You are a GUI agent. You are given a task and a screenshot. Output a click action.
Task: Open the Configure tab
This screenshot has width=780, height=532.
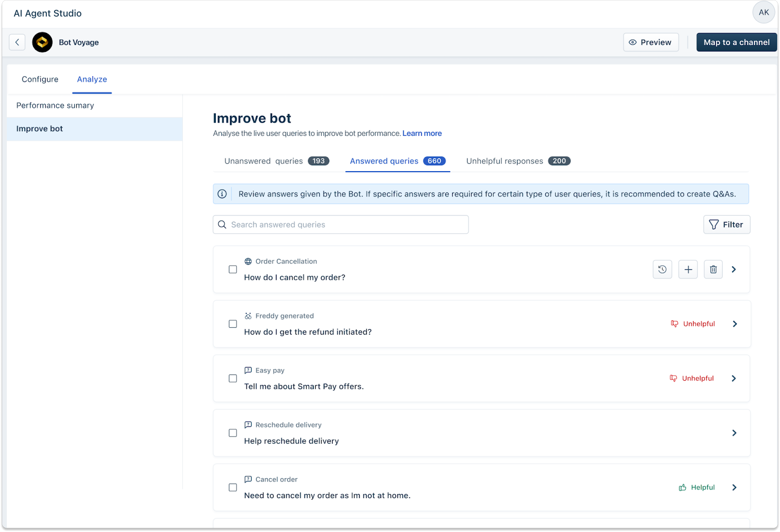[40, 79]
